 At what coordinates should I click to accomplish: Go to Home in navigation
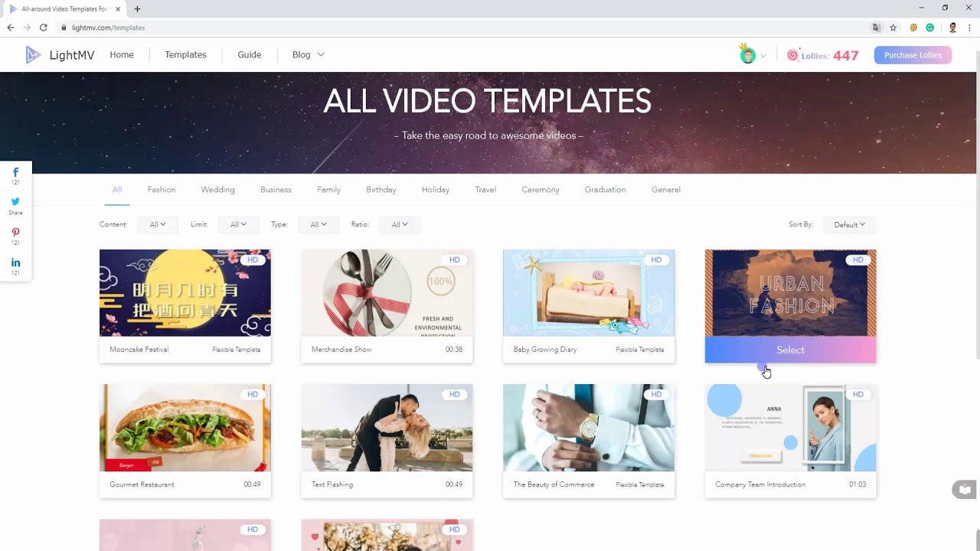[x=122, y=55]
